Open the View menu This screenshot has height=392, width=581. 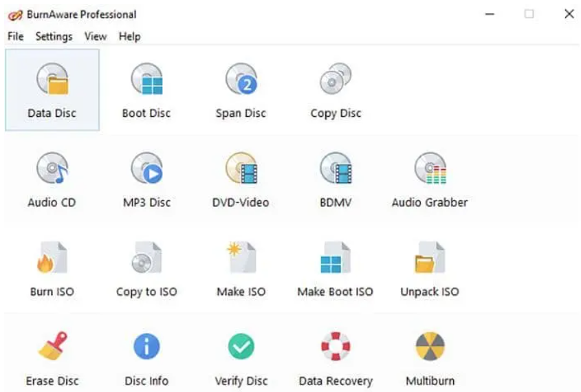click(96, 36)
